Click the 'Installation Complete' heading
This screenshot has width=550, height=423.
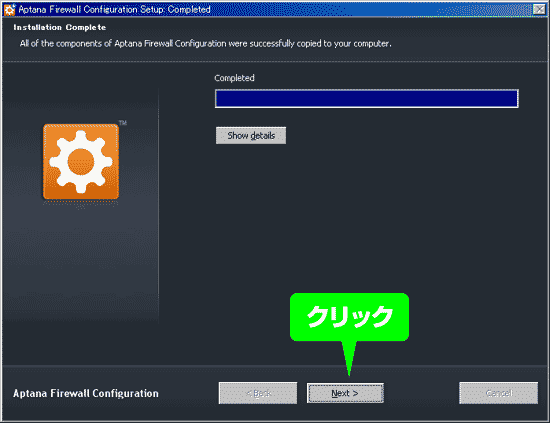pyautogui.click(x=60, y=27)
